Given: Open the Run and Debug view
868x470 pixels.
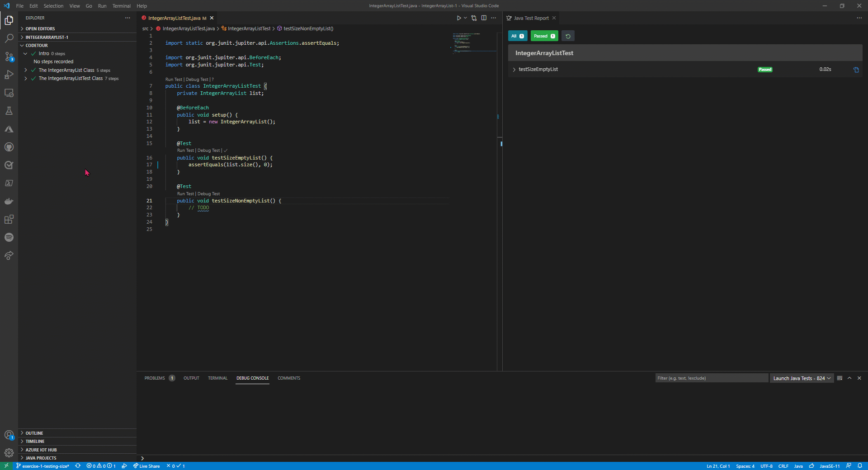Looking at the screenshot, I should [9, 75].
